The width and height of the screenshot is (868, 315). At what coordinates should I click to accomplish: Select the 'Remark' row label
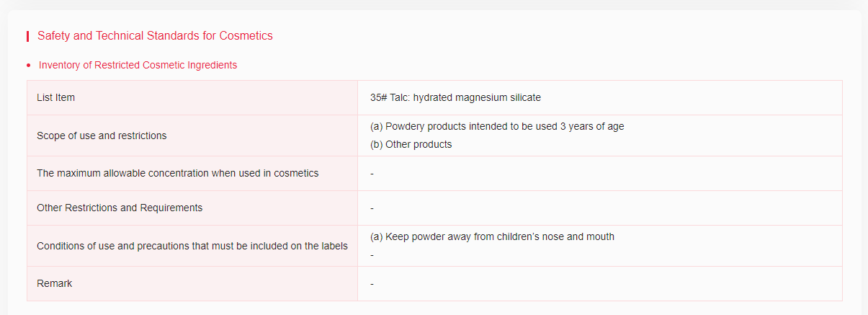tap(55, 283)
